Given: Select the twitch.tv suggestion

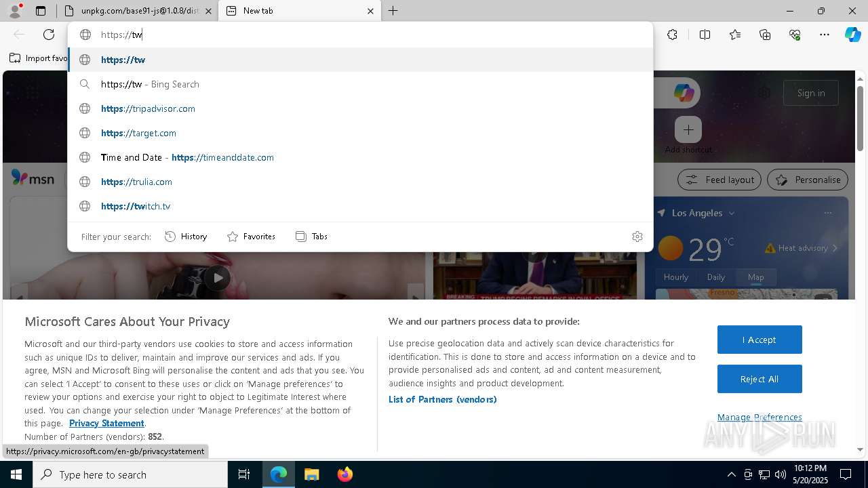Looking at the screenshot, I should tap(360, 206).
